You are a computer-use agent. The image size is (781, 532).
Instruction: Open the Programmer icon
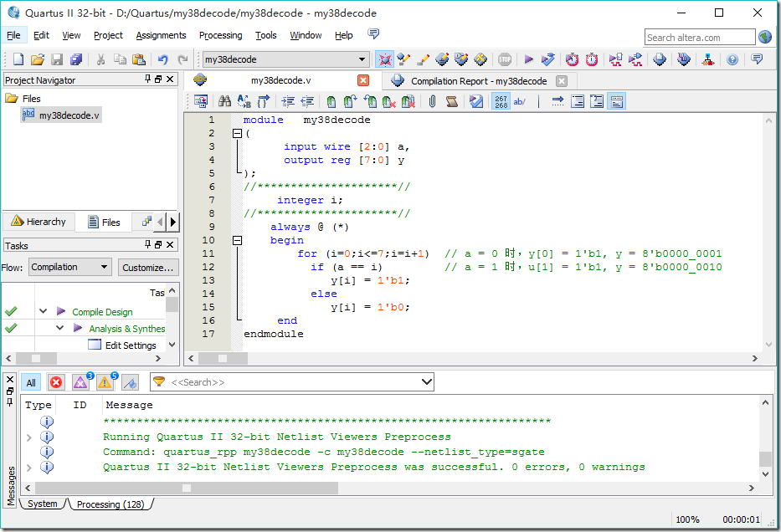684,59
